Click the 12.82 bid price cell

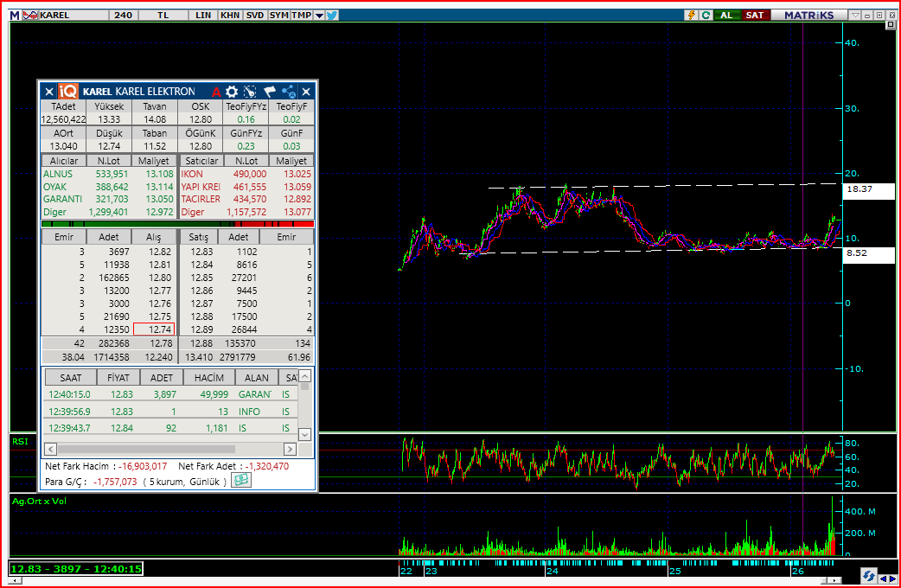point(159,252)
